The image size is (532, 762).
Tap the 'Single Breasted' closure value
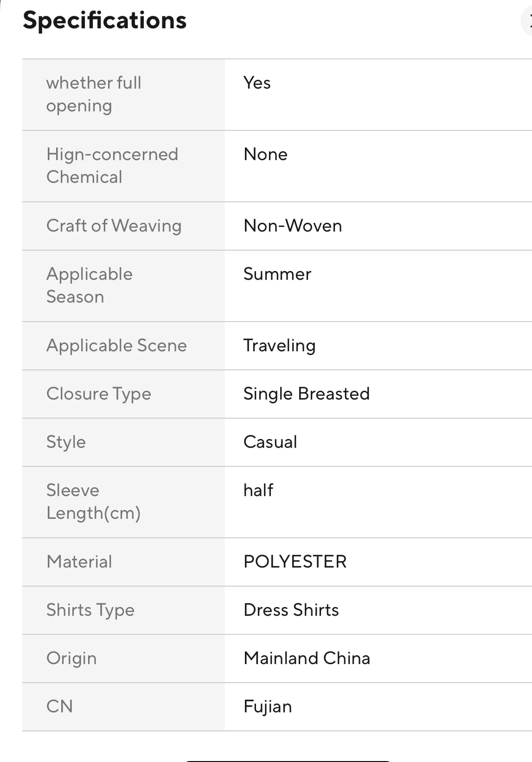[306, 394]
